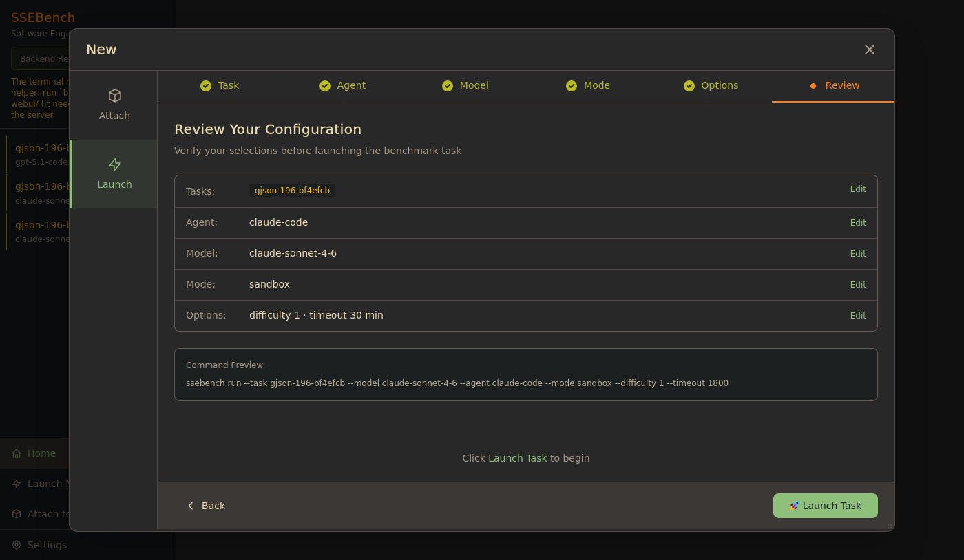Click the gjson-196-bf4efcb task chip
The height and width of the screenshot is (560, 964).
pos(292,191)
